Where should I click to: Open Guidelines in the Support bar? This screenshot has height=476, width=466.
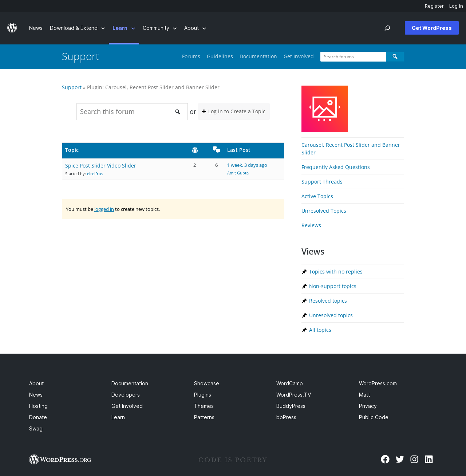click(x=220, y=56)
